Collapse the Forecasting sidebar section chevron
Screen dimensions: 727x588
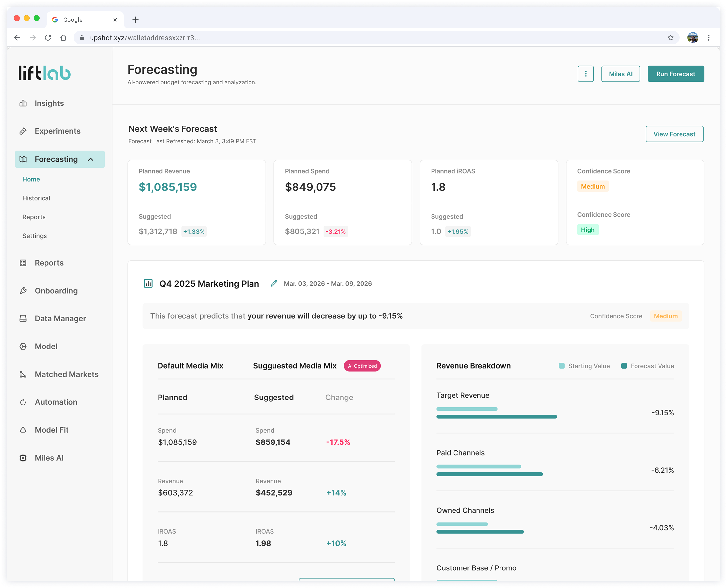coord(91,159)
